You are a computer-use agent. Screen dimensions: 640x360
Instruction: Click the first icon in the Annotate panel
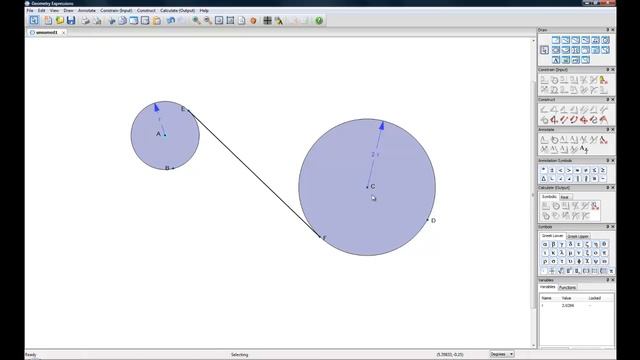tap(544, 140)
